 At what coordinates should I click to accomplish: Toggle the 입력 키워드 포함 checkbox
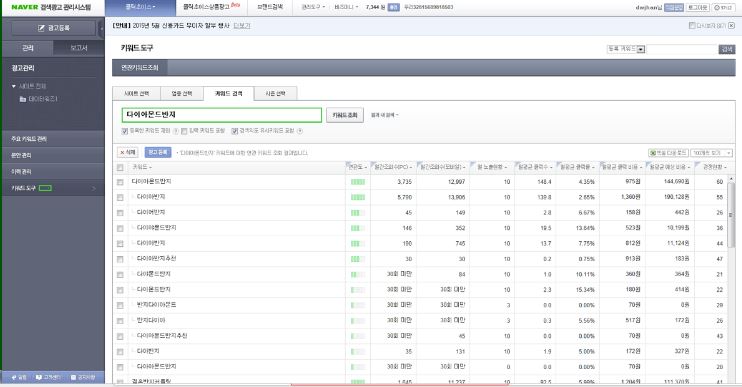(x=184, y=131)
